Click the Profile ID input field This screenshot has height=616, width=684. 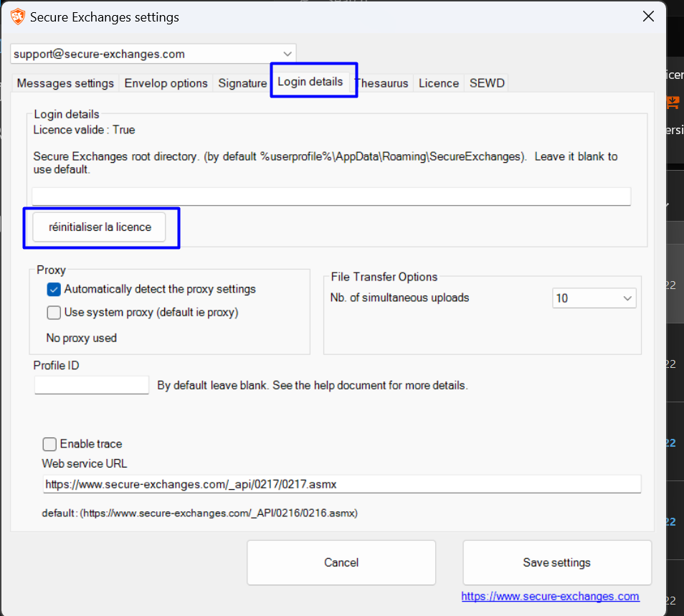pyautogui.click(x=92, y=385)
